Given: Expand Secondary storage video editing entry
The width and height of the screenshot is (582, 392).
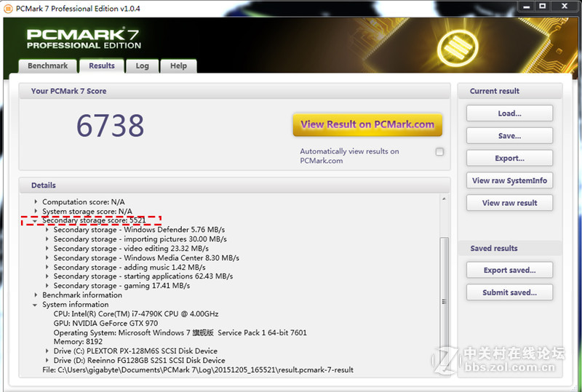Looking at the screenshot, I should pyautogui.click(x=47, y=248).
